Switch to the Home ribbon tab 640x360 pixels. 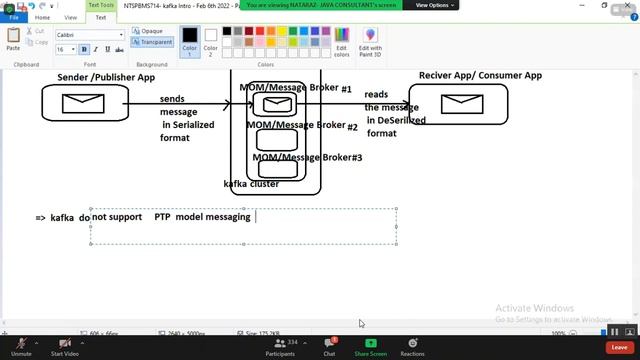(x=42, y=18)
